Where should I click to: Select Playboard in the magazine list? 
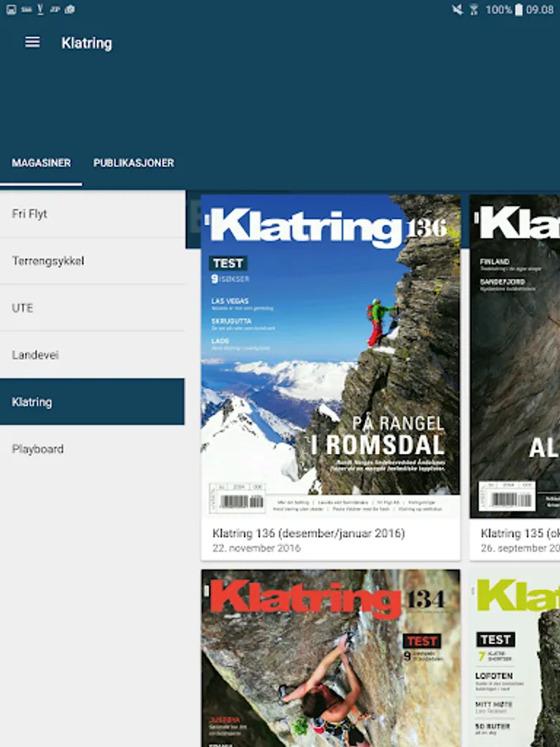point(92,449)
